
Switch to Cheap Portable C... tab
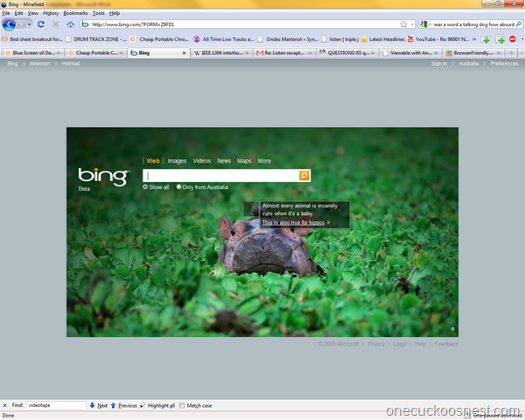coord(95,52)
